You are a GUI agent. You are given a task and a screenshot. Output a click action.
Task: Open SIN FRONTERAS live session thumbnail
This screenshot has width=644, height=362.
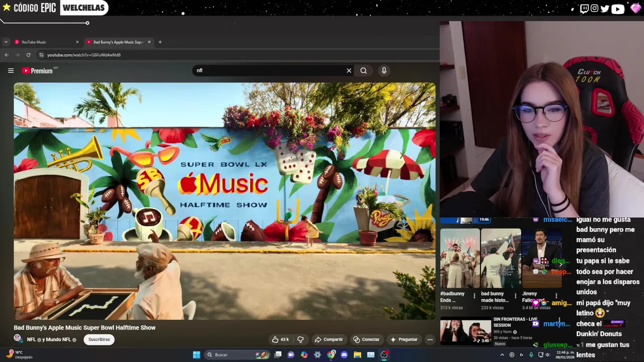point(465,331)
